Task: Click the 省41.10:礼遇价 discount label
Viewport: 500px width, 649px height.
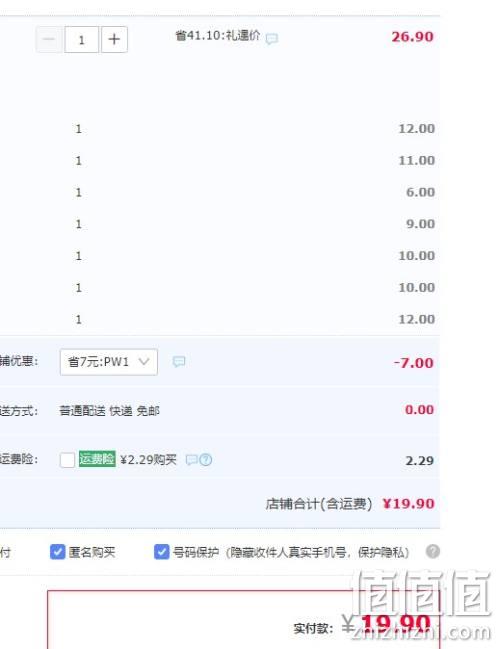Action: click(218, 36)
